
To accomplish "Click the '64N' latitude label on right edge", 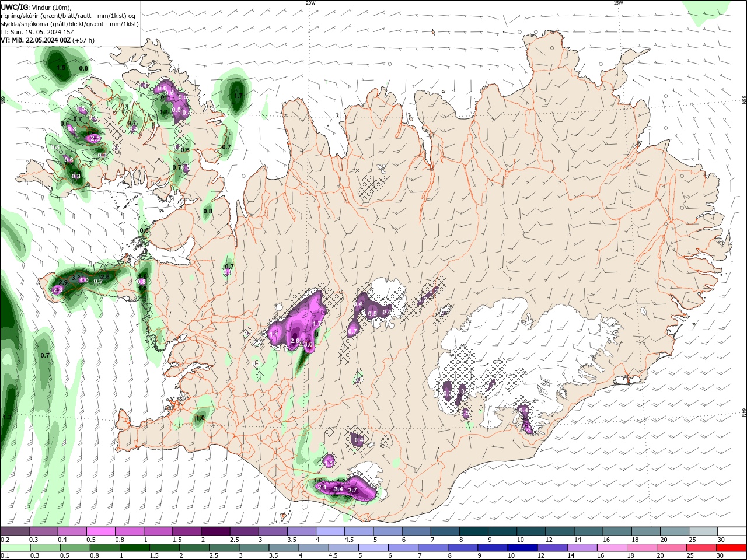I will [744, 412].
